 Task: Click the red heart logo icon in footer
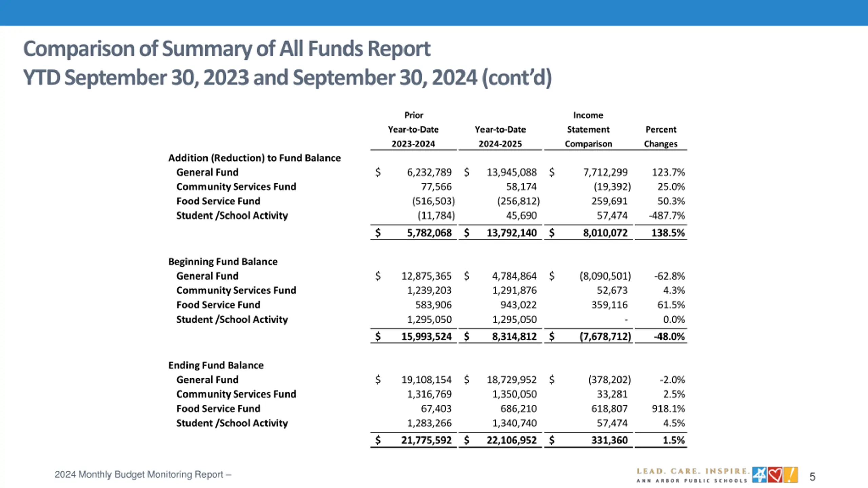click(x=775, y=474)
